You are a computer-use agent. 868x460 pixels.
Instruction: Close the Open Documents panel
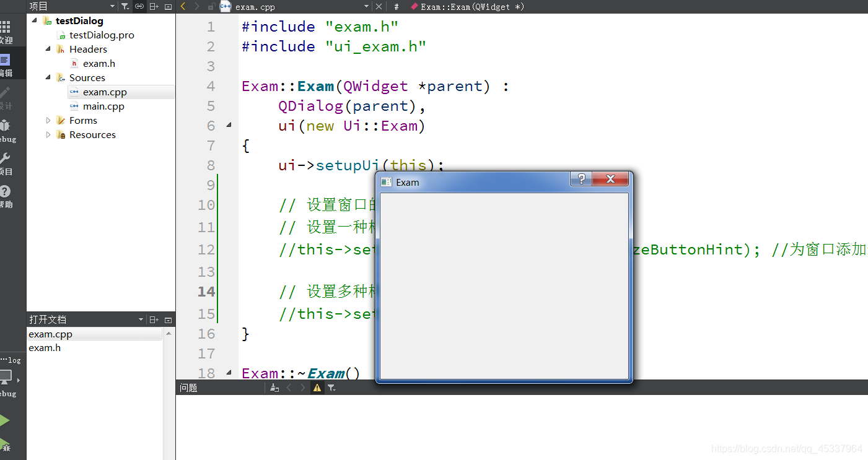pos(168,319)
